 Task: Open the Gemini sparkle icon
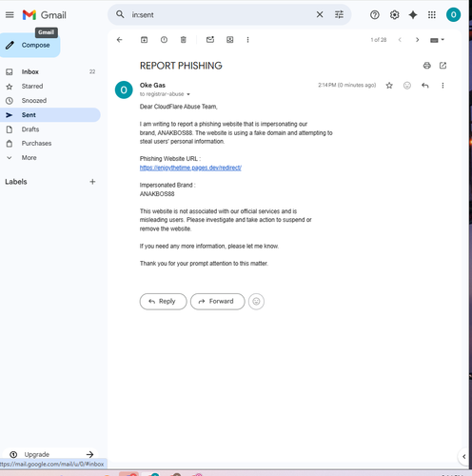(x=413, y=15)
